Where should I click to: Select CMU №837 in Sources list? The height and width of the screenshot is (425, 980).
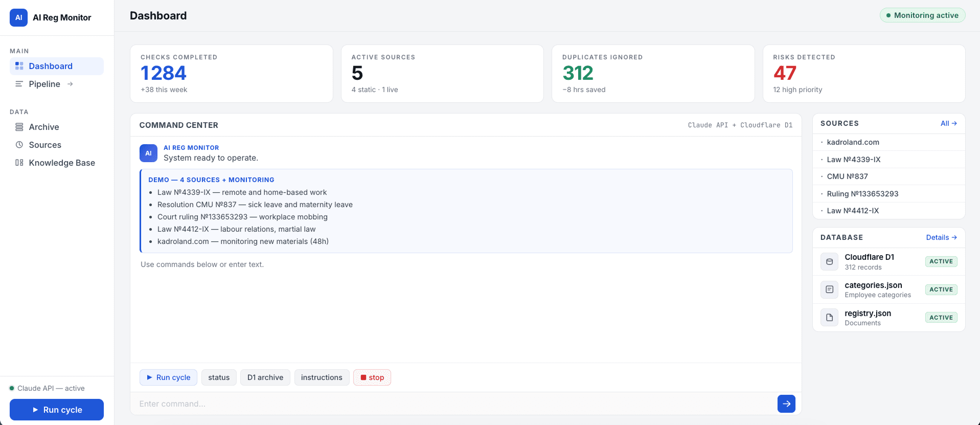click(889, 176)
